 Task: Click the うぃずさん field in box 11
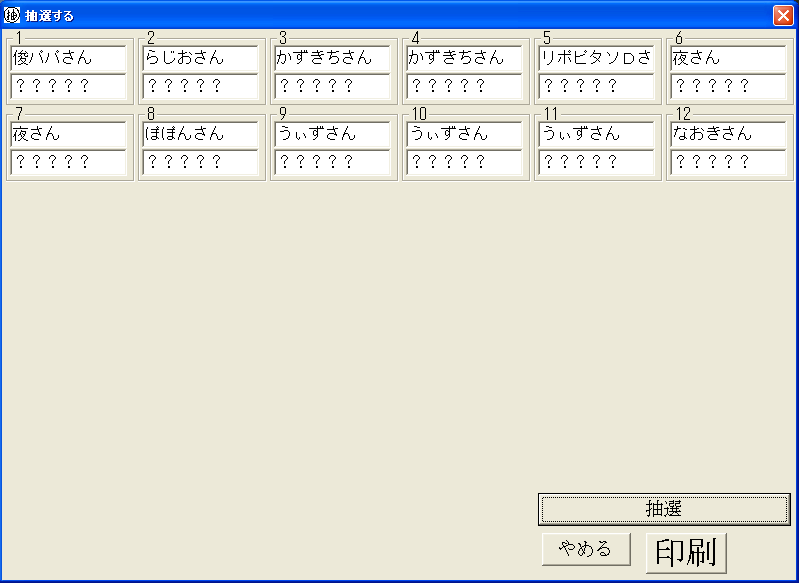pos(596,135)
